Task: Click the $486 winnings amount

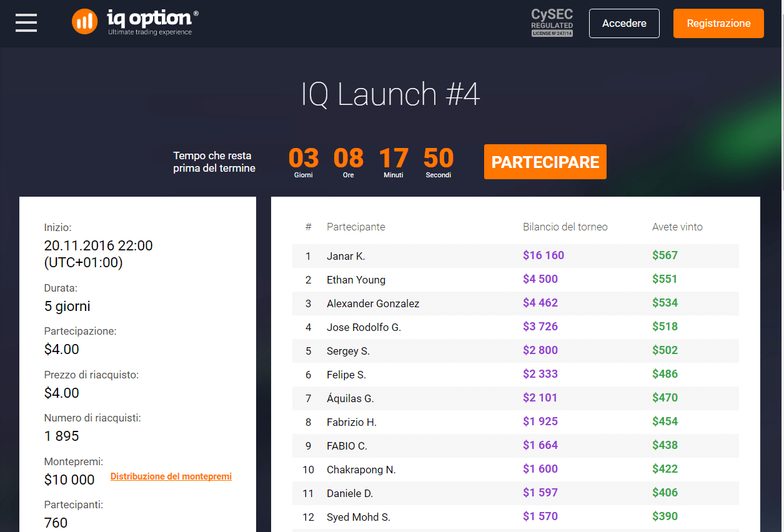Action: point(665,374)
